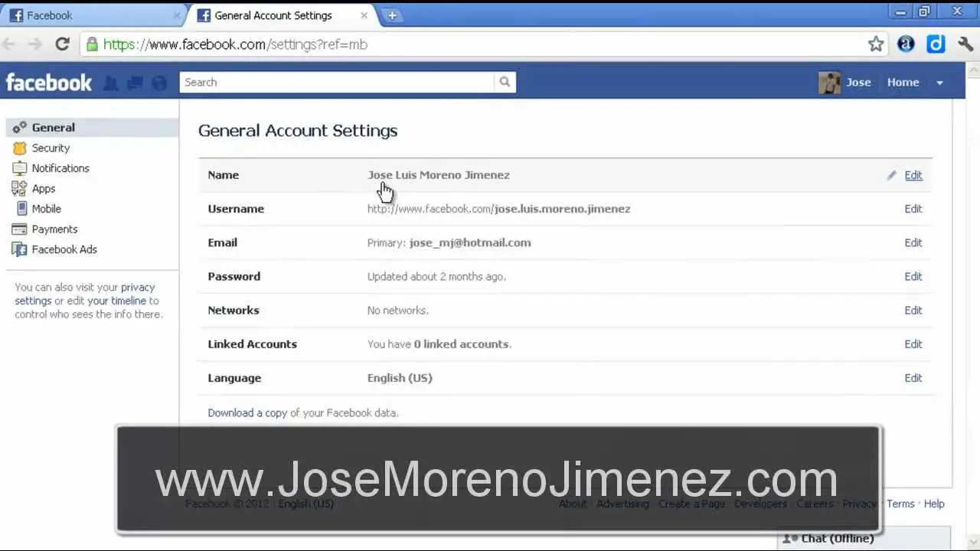Click the Facebook Ads icon in the sidebar
Screen dimensions: 980x551
[19, 249]
